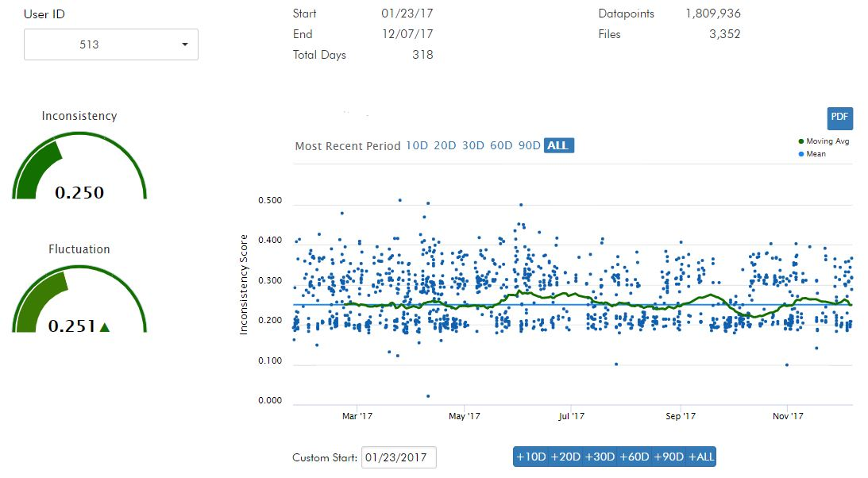
Task: Extend range with the +10D button
Action: [531, 457]
